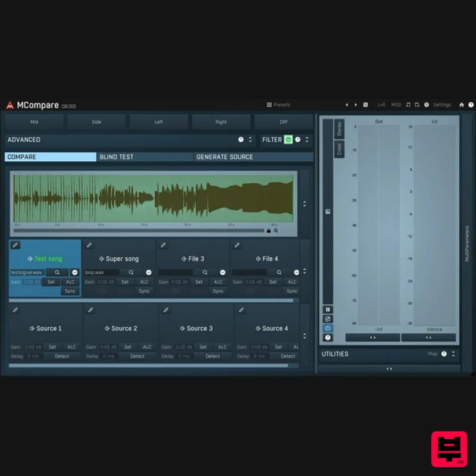
Task: Click the home icon in the top-right corner
Action: 462,105
